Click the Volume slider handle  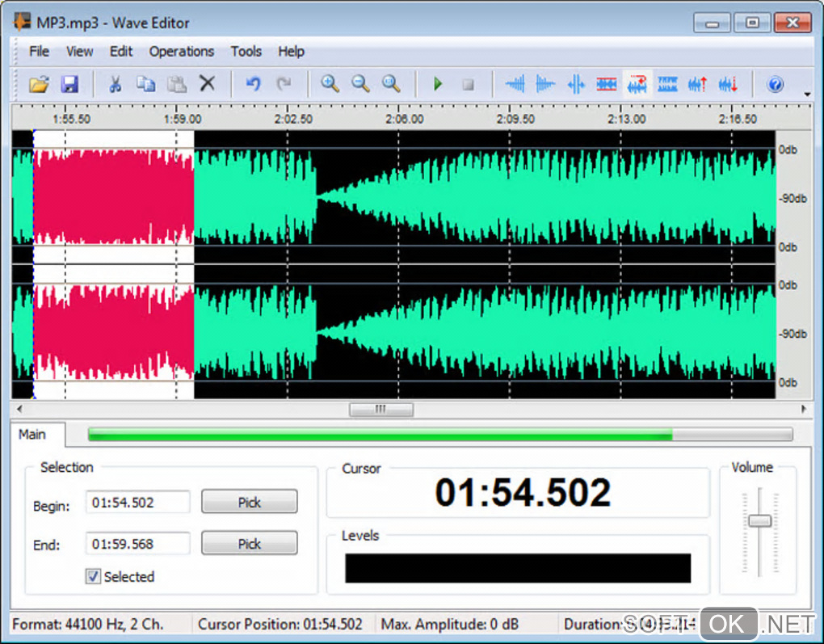(x=759, y=521)
